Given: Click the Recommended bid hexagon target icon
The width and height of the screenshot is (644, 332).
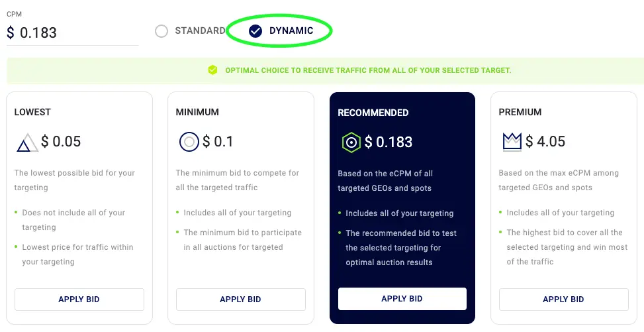Looking at the screenshot, I should click(x=351, y=142).
